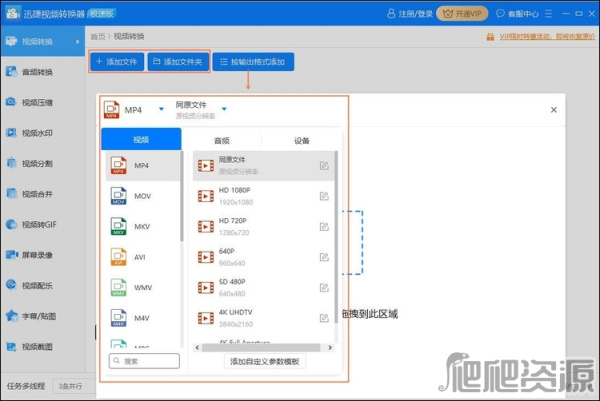Select the 4K UHDTV 3840x2160 preset
Image resolution: width=600 pixels, height=401 pixels.
263,318
